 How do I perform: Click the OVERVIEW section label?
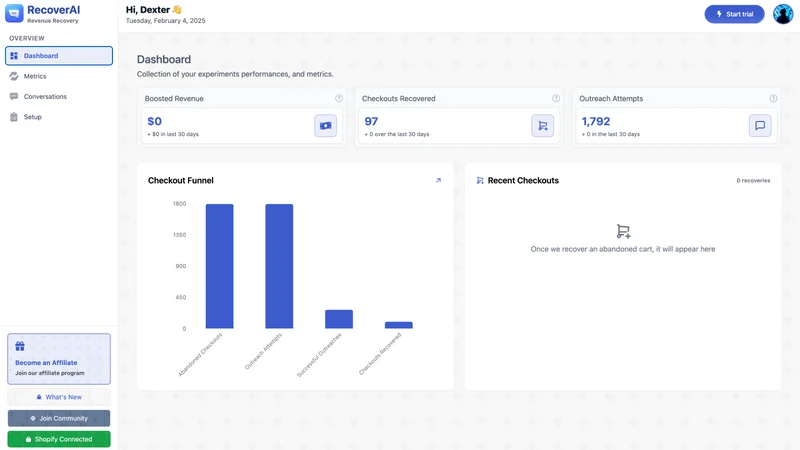point(27,38)
